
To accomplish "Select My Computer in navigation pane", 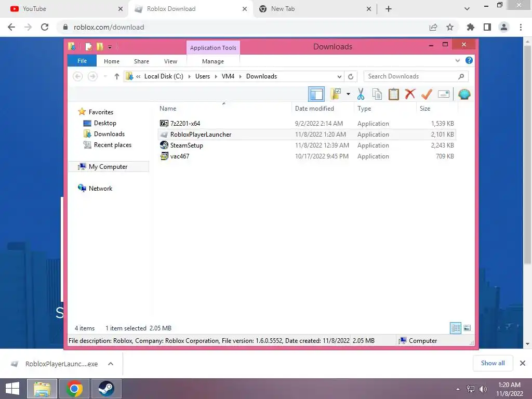I will 108,167.
